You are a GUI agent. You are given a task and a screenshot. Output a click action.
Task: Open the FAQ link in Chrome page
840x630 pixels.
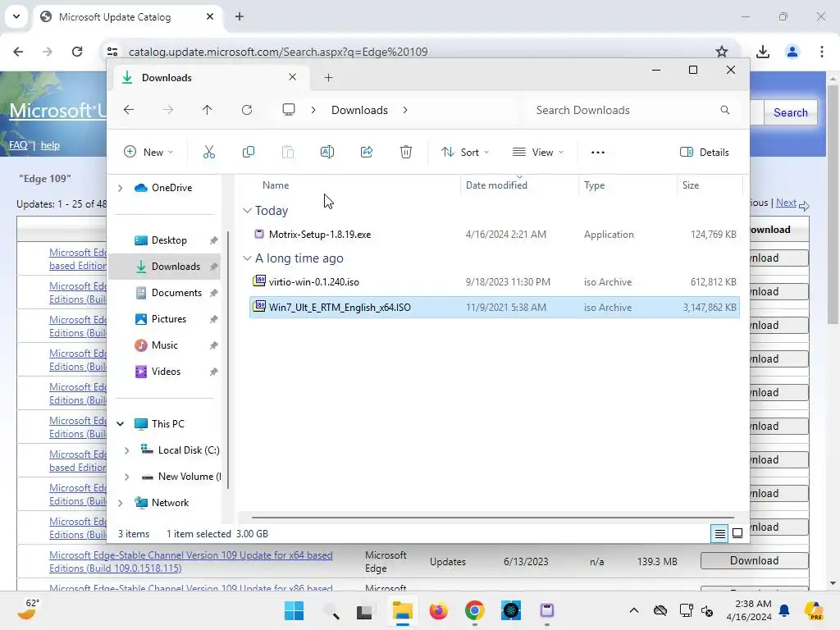pos(18,145)
